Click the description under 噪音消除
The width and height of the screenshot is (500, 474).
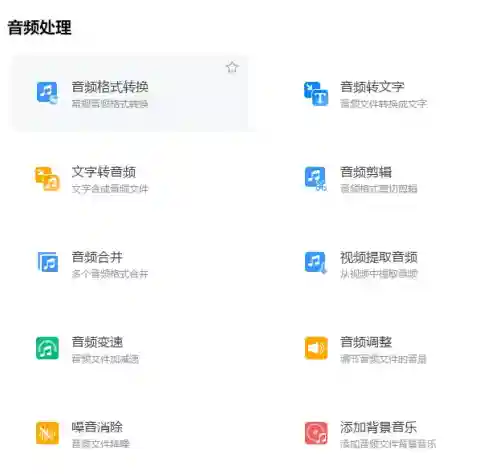[100, 444]
